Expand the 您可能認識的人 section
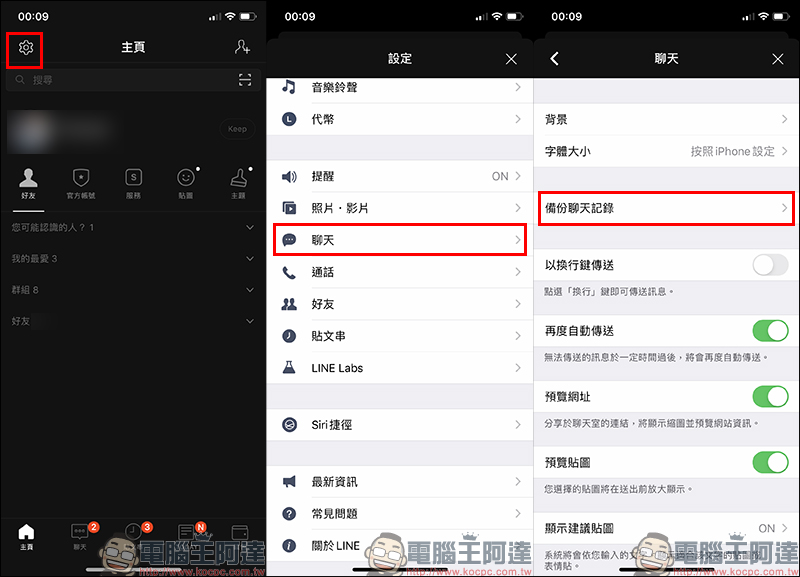Image resolution: width=800 pixels, height=577 pixels. point(133,228)
